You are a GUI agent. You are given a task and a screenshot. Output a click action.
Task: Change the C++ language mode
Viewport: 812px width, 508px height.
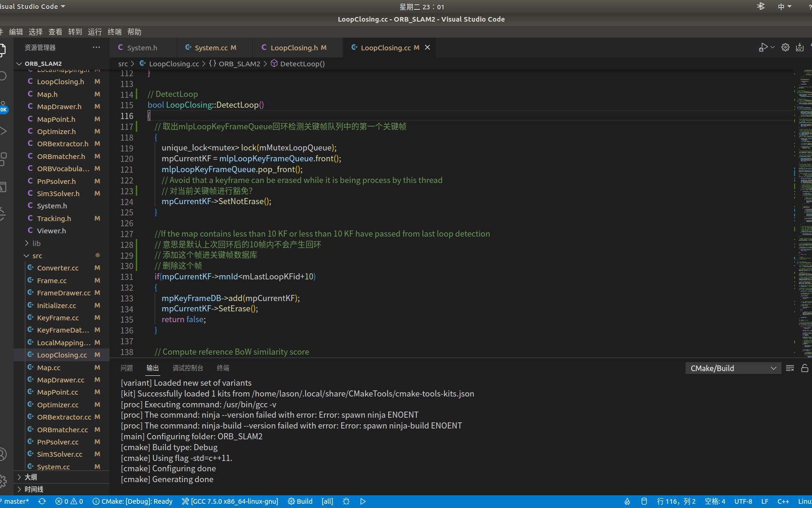(x=783, y=501)
